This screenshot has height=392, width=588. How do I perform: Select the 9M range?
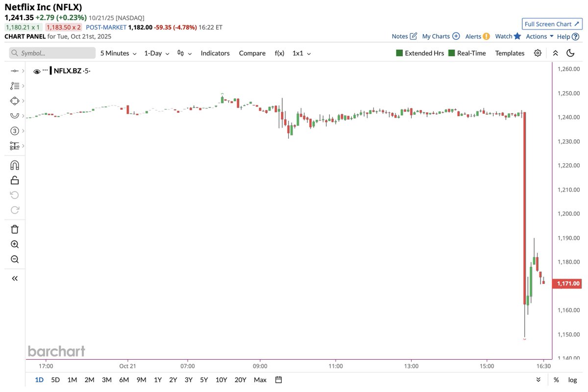pos(142,380)
